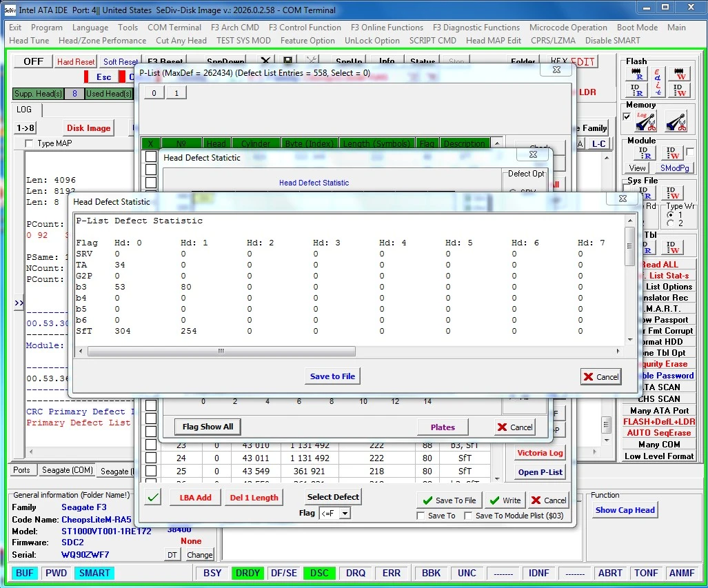Click the Flag Show All button

tap(208, 427)
